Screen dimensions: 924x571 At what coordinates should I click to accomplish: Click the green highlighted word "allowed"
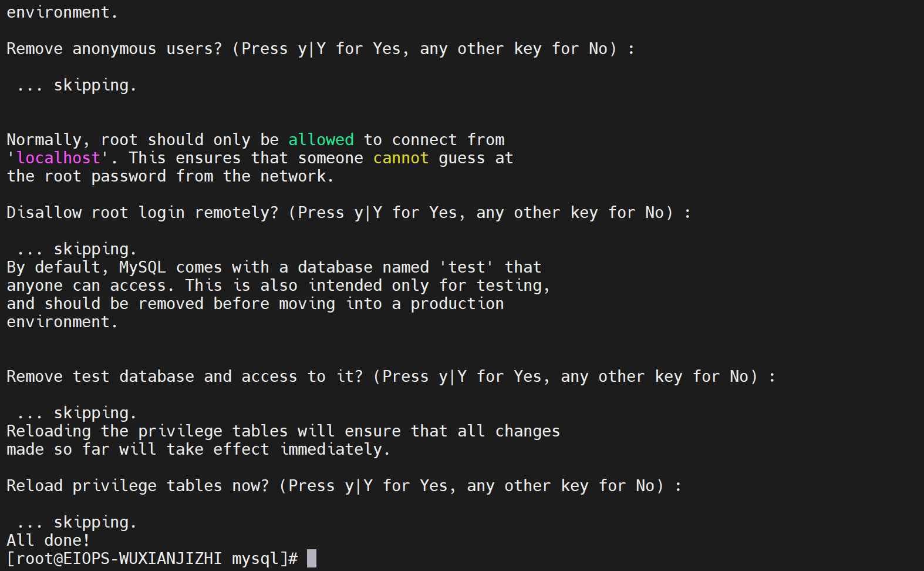click(321, 140)
